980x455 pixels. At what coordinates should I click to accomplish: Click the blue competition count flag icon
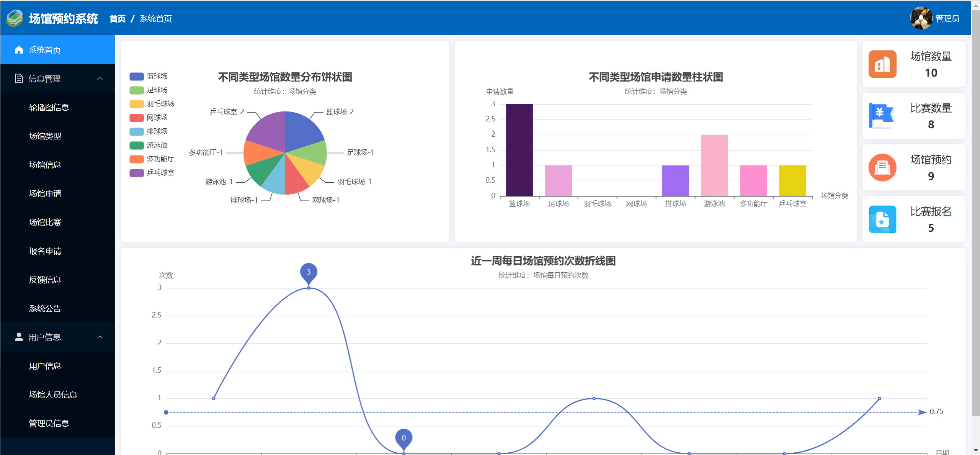click(882, 116)
